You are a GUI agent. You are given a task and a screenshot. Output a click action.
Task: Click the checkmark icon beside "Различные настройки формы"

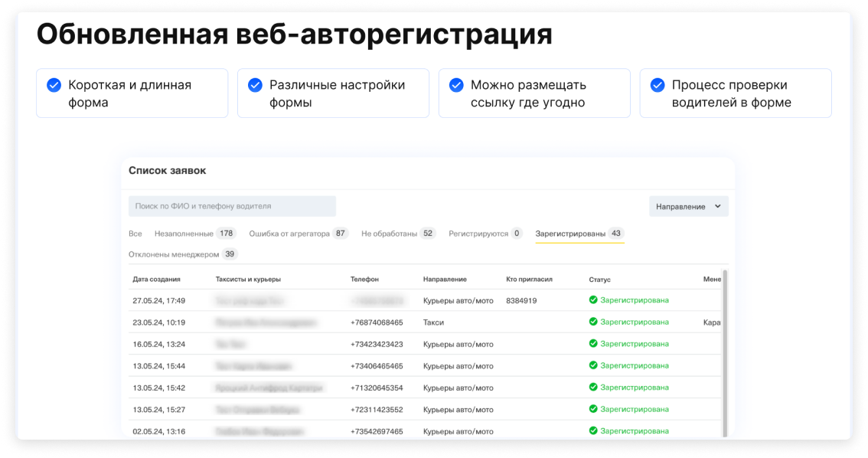point(255,85)
